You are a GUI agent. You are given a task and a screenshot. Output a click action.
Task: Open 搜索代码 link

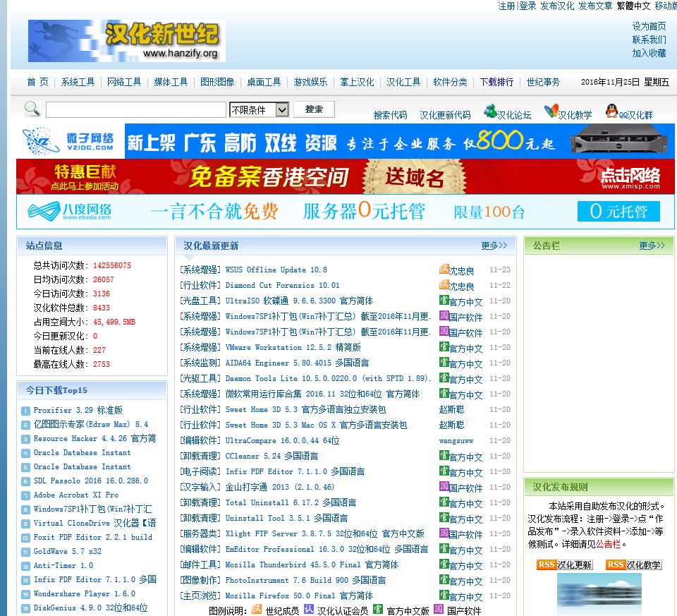[x=390, y=115]
